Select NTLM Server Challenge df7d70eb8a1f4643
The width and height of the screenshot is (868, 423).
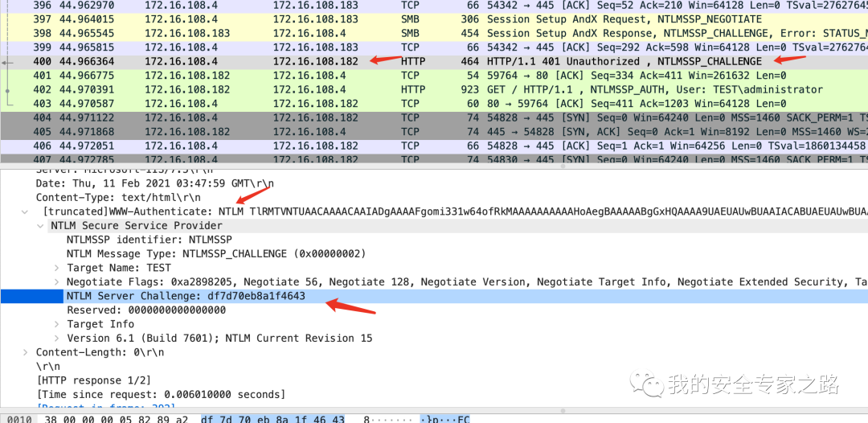(x=186, y=296)
